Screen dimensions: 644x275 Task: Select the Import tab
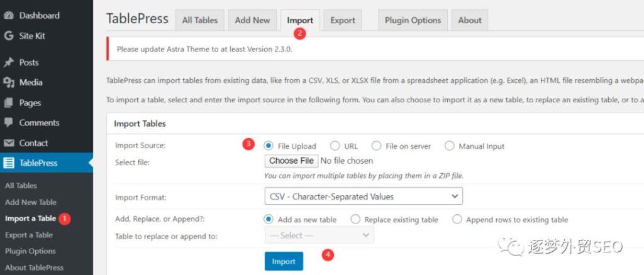(x=300, y=20)
